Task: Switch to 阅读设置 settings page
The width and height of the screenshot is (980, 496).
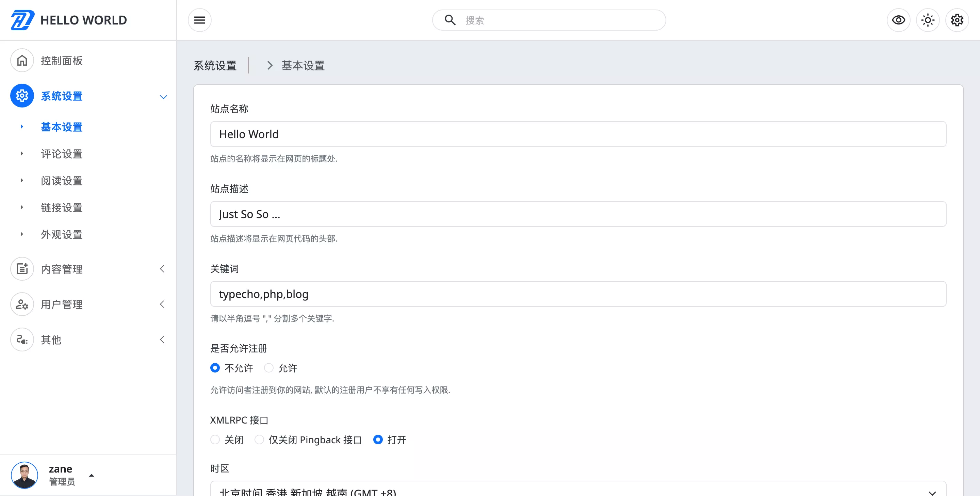Action: 61,181
